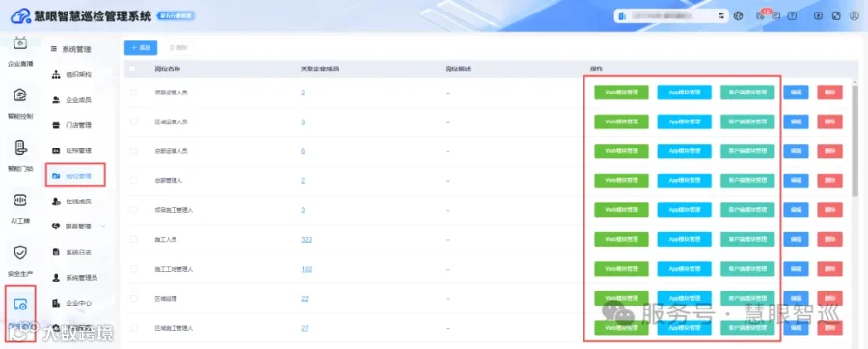Click the blue 添加 button

click(141, 48)
